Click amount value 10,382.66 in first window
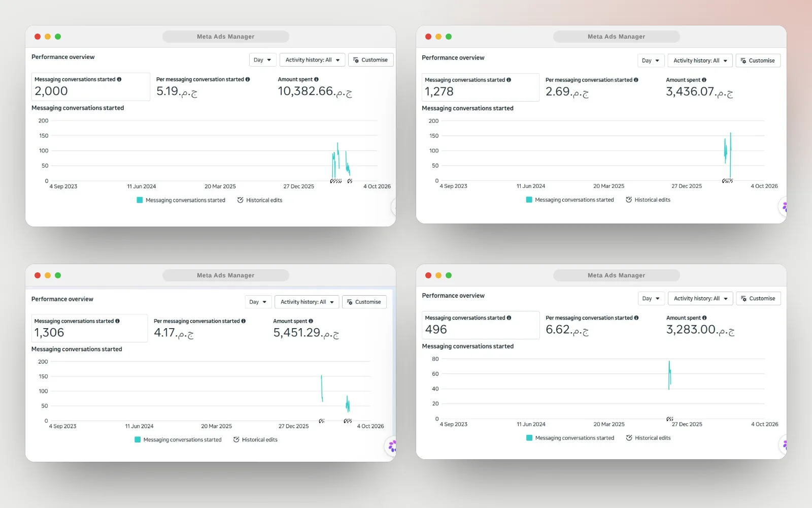 tap(315, 91)
